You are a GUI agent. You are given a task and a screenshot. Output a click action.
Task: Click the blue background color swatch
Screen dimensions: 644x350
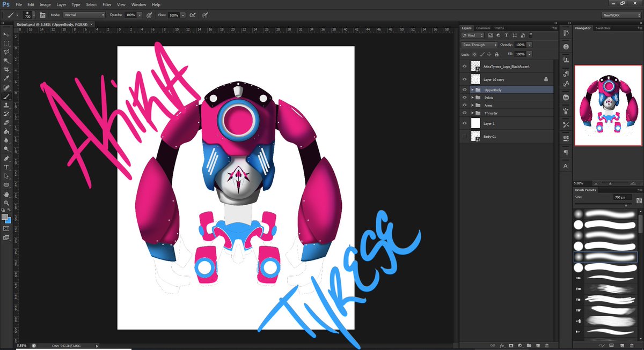pos(9,220)
